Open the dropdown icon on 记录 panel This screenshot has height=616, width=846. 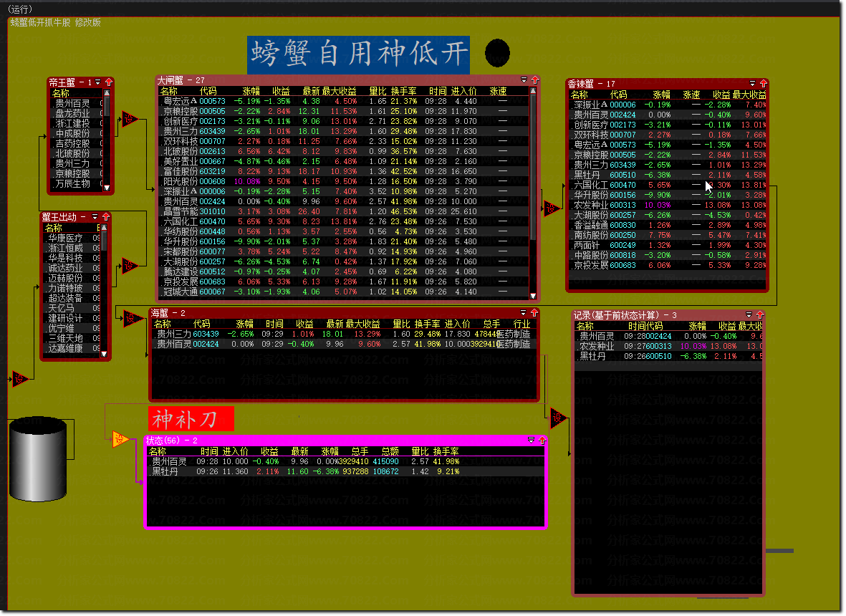(x=749, y=314)
